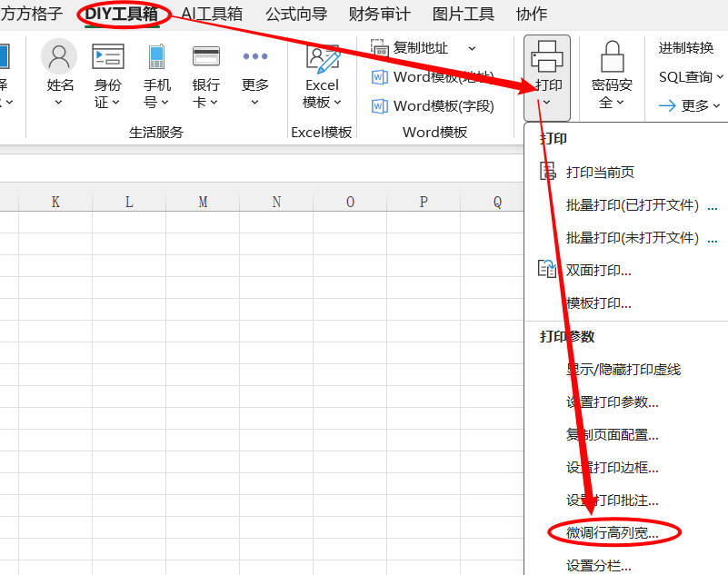Select the 手机号 phone icon
Viewport: 728px width, 575px height.
click(156, 57)
